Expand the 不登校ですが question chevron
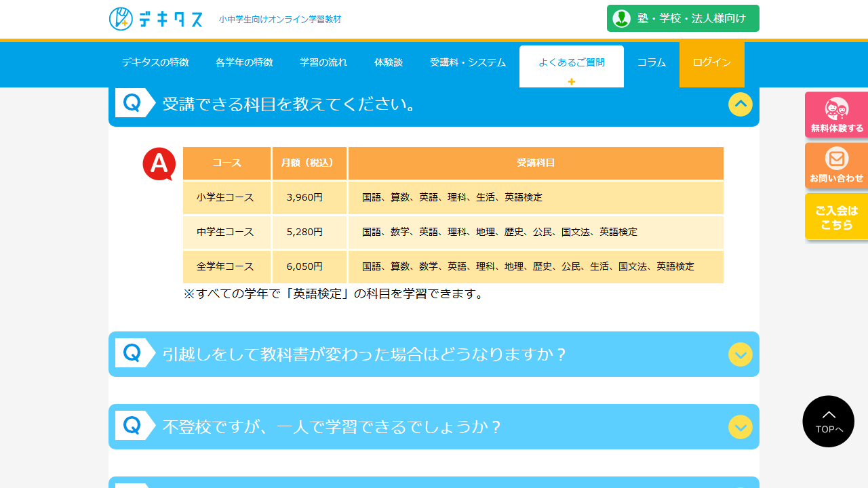 click(741, 427)
